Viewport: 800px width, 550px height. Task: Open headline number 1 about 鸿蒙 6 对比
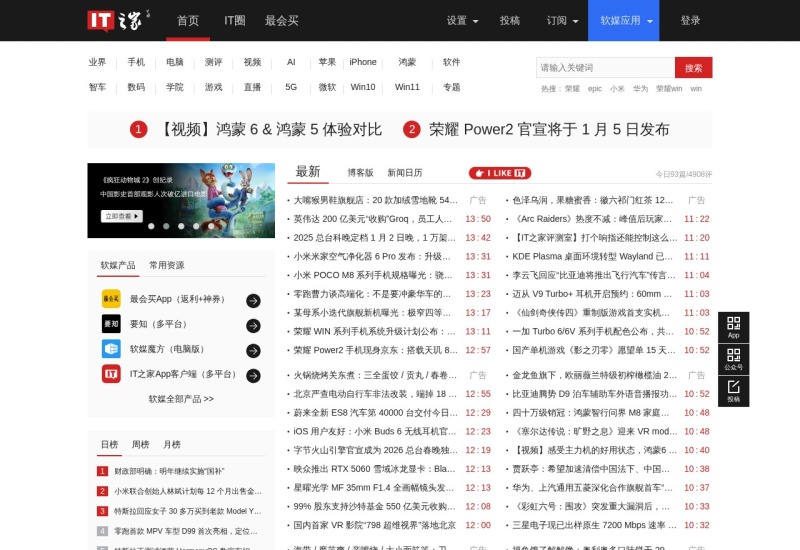point(256,129)
